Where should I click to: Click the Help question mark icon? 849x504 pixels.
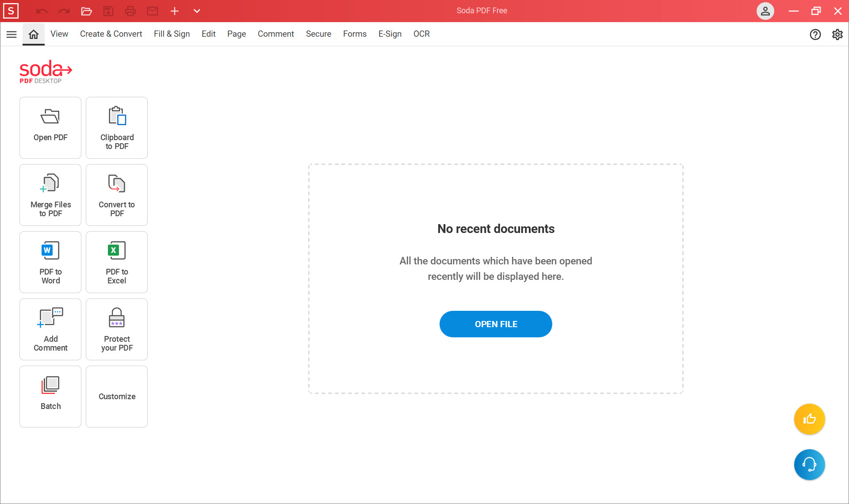815,34
